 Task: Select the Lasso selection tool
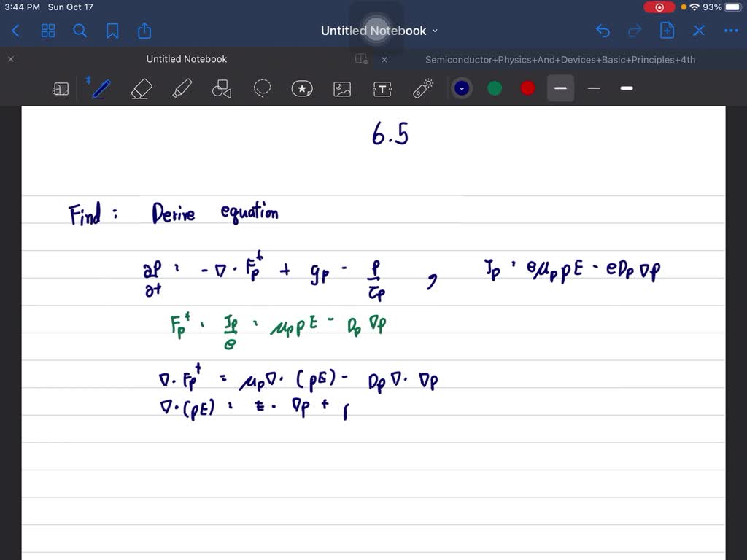click(262, 89)
